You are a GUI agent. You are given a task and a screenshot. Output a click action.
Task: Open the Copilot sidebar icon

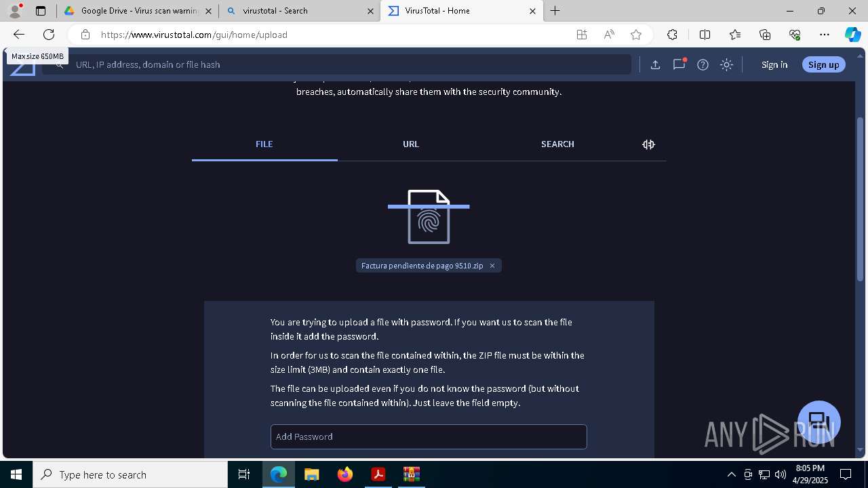pyautogui.click(x=852, y=35)
